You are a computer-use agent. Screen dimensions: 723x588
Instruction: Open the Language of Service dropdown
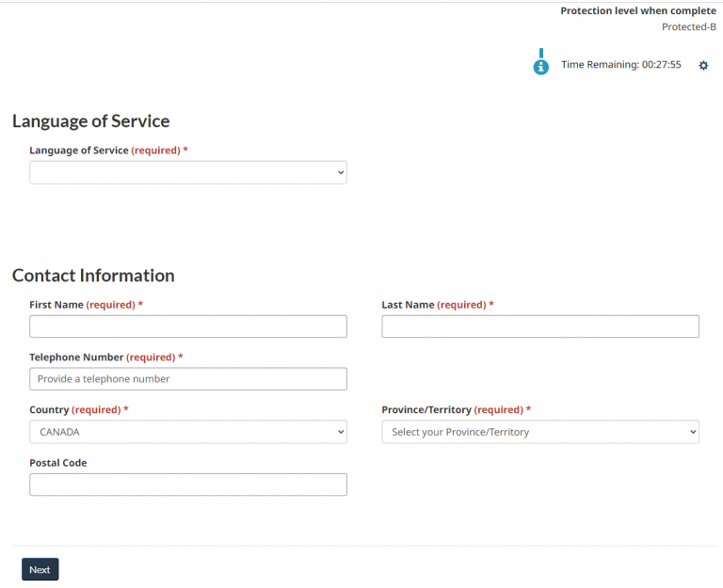[x=188, y=172]
